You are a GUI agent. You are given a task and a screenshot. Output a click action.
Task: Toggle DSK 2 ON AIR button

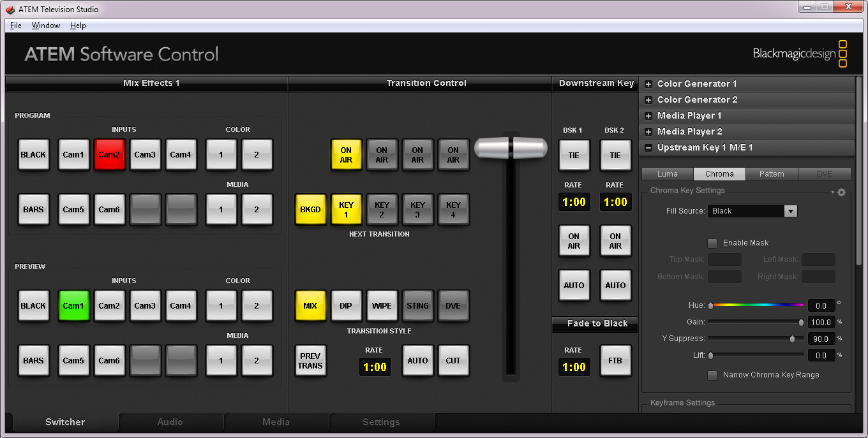[x=615, y=241]
